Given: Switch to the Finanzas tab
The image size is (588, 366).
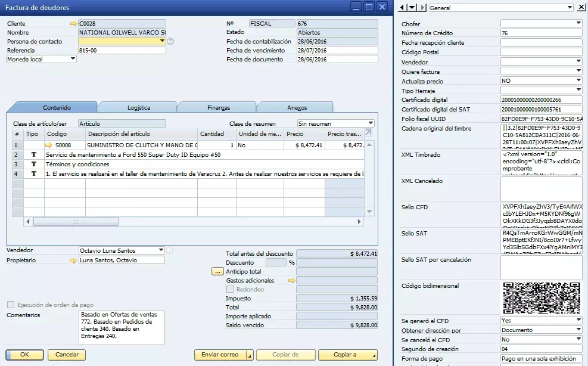Looking at the screenshot, I should (218, 107).
